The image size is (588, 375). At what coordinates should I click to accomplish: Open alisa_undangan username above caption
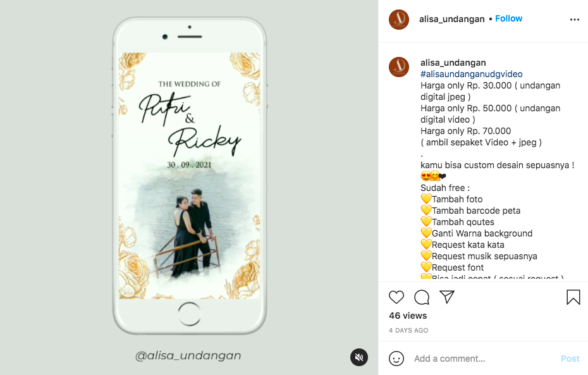[453, 63]
